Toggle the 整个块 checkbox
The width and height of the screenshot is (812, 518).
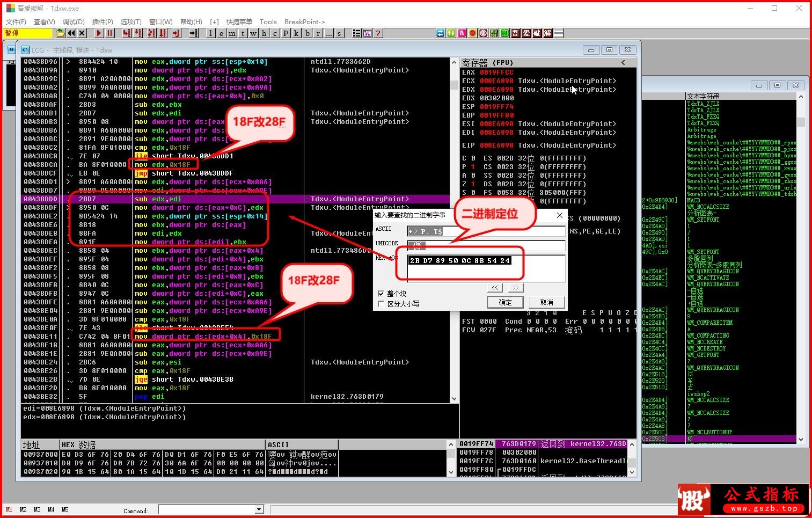tap(381, 294)
